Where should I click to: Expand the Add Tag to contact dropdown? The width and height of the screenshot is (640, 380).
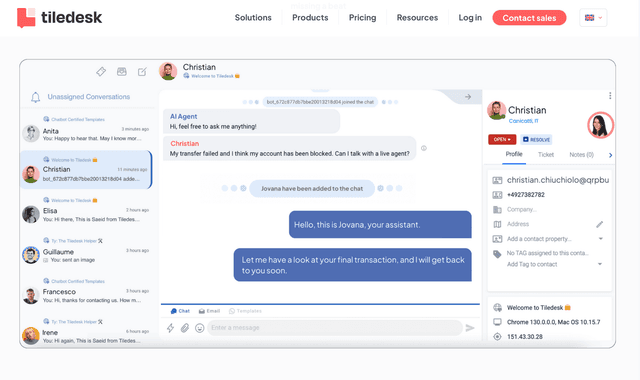tap(600, 264)
